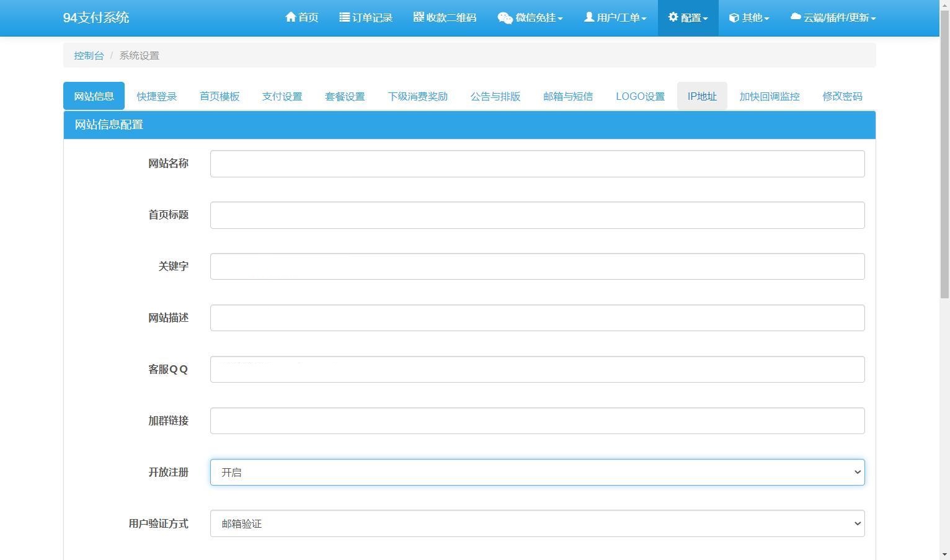Expand the 配置 menu caret
This screenshot has height=560, width=950.
point(706,17)
